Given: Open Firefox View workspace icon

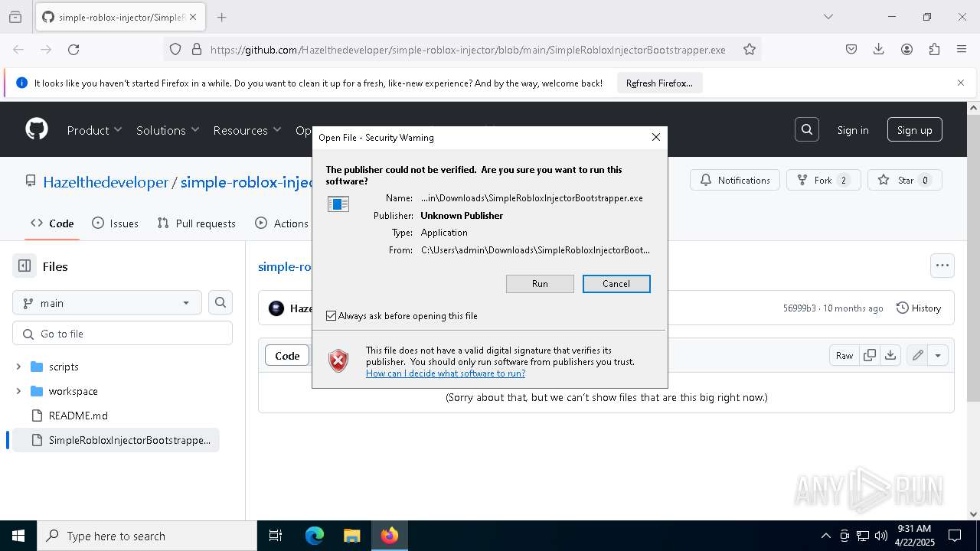Looking at the screenshot, I should (x=15, y=17).
